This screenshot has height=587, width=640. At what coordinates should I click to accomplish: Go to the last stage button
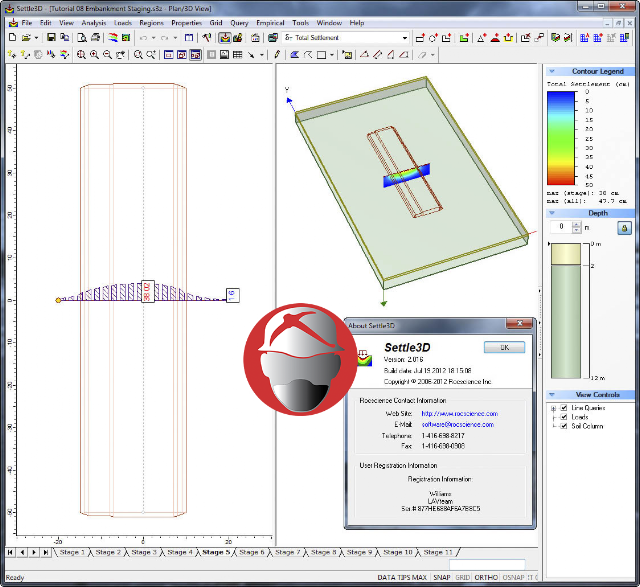(46, 552)
